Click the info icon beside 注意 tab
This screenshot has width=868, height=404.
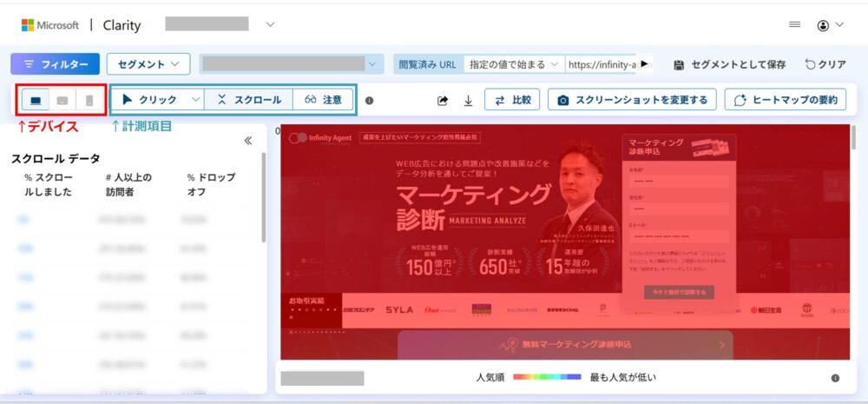[369, 100]
